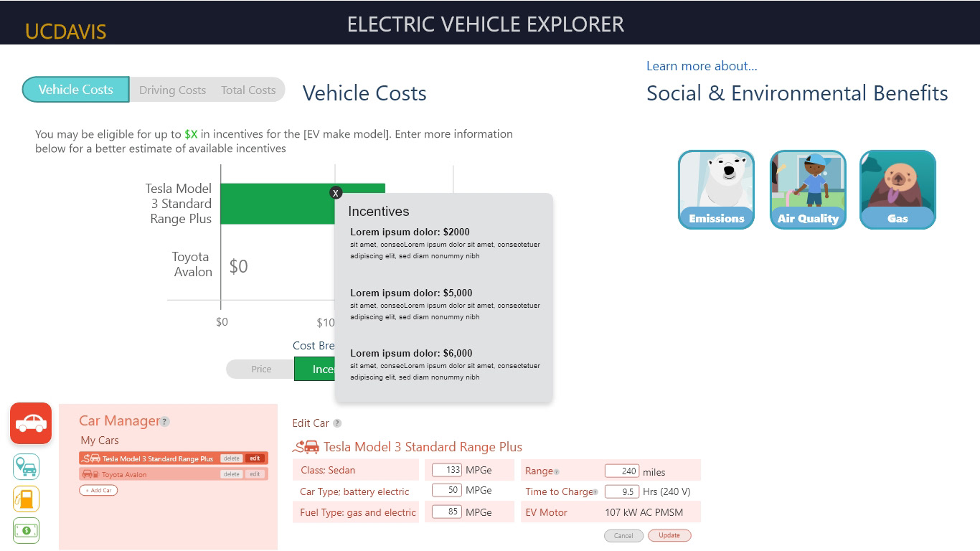Screen dimensions: 980x551
Task: Edit the Tesla Model 3 car
Action: tap(255, 458)
